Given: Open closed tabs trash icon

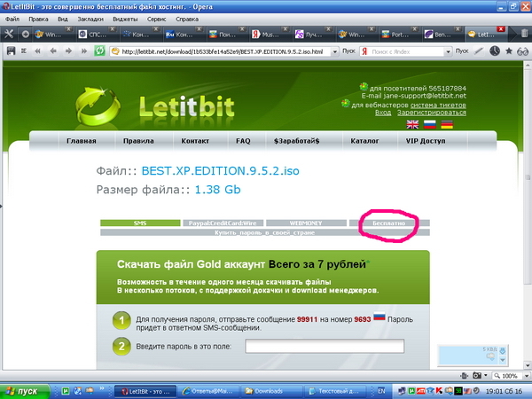Looking at the screenshot, I should (x=524, y=34).
